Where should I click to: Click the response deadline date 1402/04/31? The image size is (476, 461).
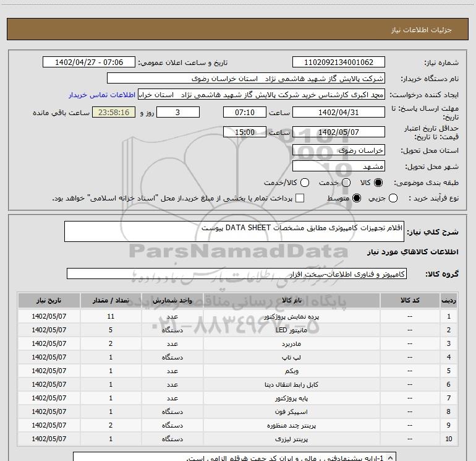(338, 112)
